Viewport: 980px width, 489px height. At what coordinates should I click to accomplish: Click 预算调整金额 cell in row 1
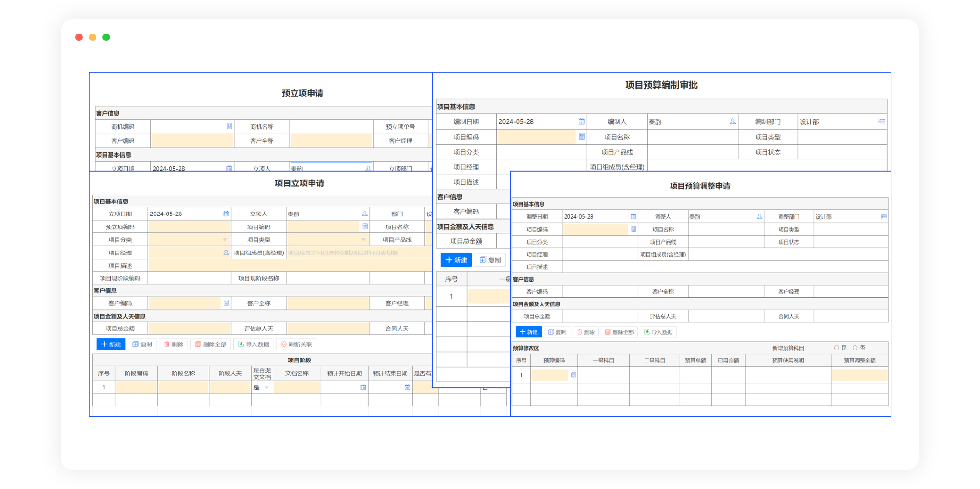860,375
